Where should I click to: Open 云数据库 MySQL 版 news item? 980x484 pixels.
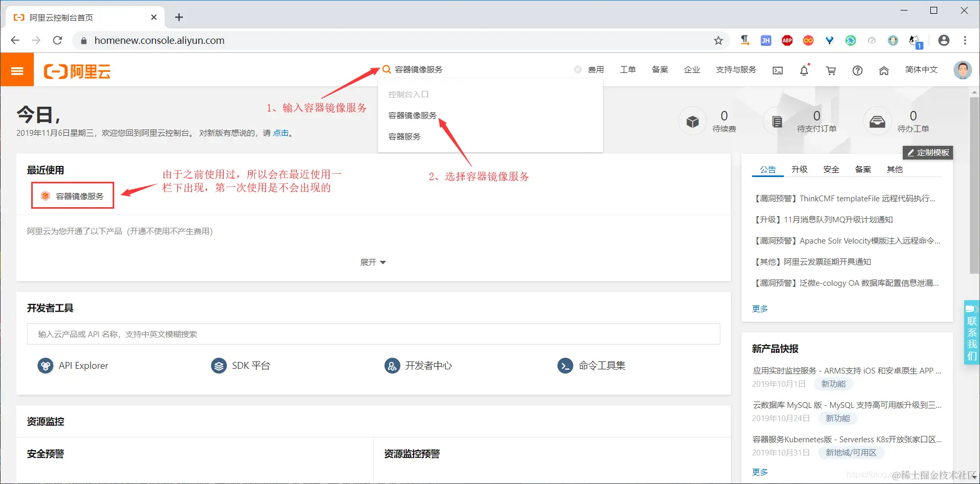coord(847,405)
